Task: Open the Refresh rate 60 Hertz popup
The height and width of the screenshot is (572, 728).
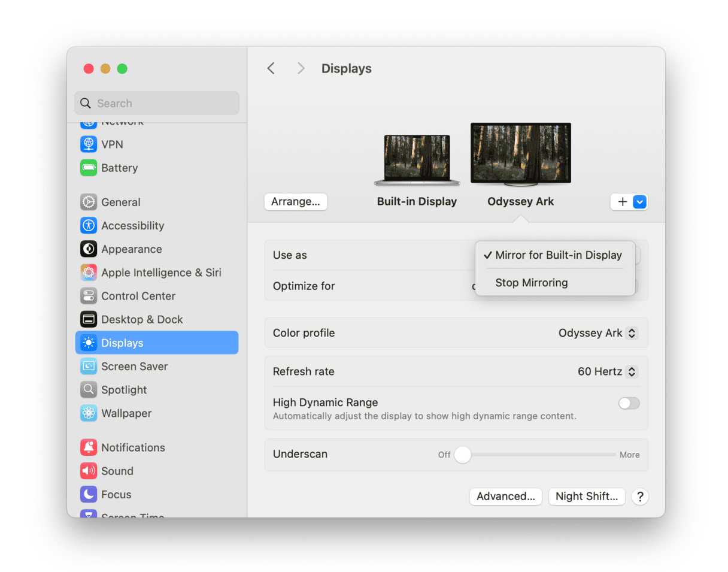Action: pos(607,372)
